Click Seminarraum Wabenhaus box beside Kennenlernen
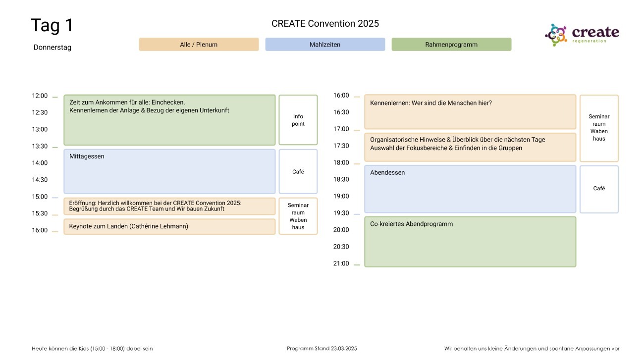Screen dimensions: 644x362 click(x=599, y=128)
